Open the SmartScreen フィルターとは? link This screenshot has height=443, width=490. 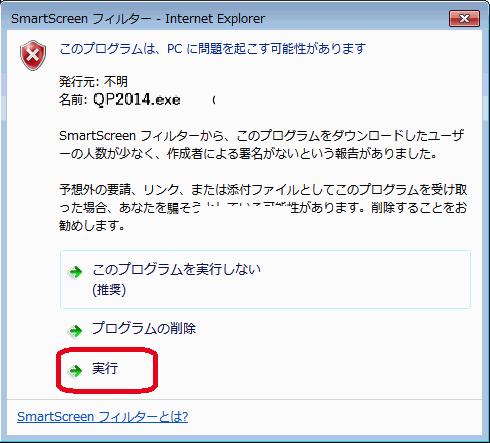tap(103, 417)
